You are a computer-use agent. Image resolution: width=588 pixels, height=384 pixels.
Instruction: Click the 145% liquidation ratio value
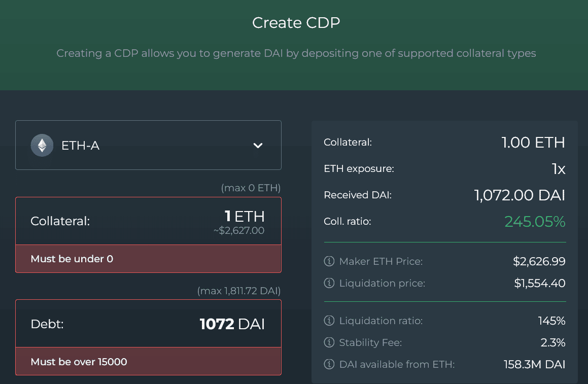tap(551, 321)
